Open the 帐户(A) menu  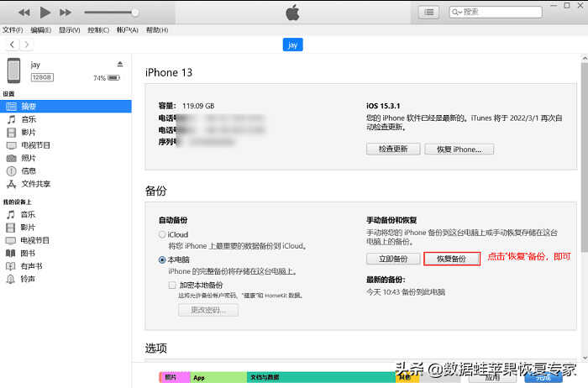point(128,30)
